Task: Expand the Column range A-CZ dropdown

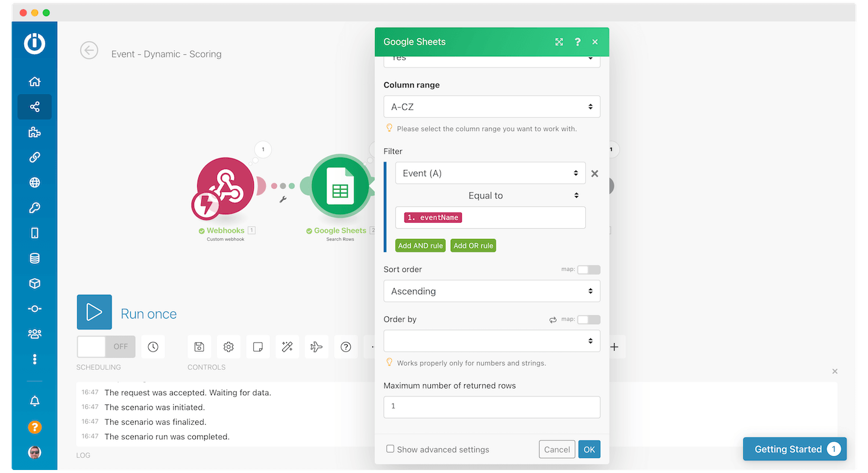Action: coord(491,107)
